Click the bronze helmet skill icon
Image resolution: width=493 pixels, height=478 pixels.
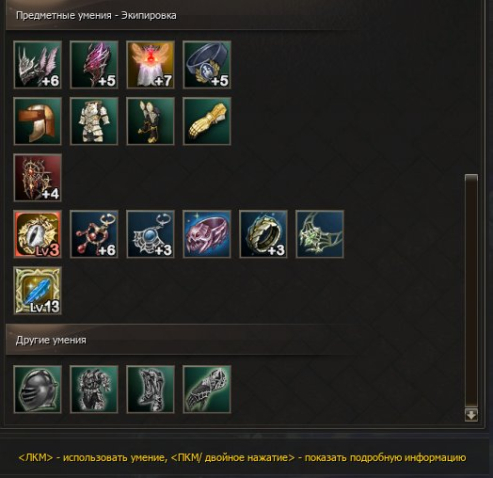pyautogui.click(x=38, y=121)
